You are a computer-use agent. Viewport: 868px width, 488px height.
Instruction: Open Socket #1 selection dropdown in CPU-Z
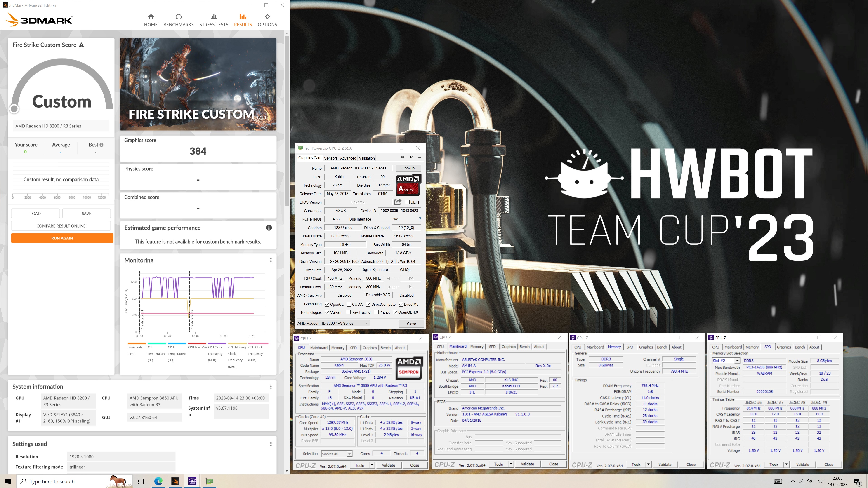click(337, 454)
